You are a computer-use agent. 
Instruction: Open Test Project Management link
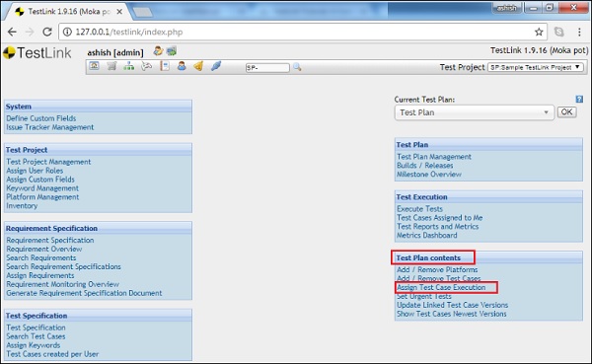click(x=48, y=162)
